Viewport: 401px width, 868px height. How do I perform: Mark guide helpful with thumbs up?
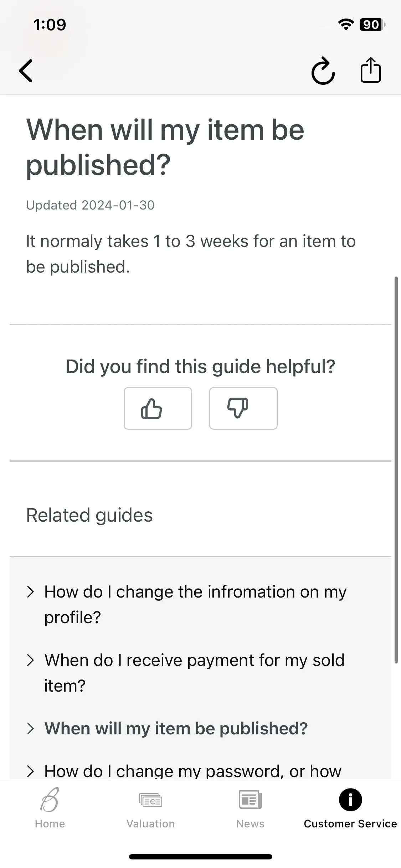[158, 408]
